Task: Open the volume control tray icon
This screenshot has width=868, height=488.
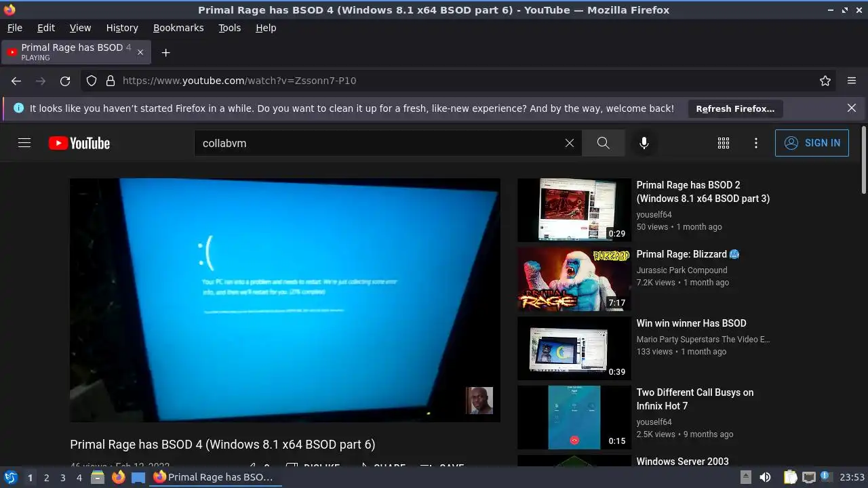Action: click(765, 477)
